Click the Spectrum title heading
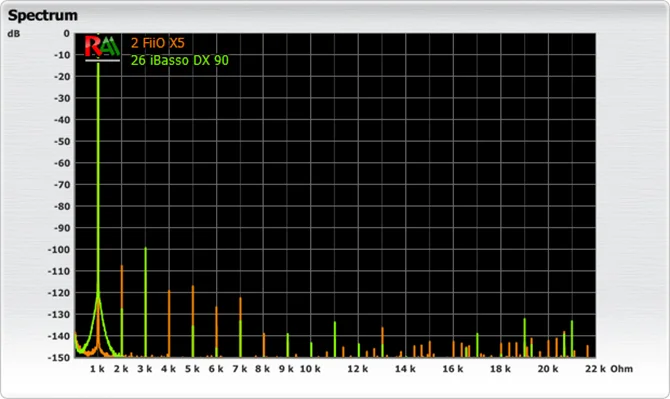Viewport: 670px width, 399px height. pyautogui.click(x=43, y=15)
